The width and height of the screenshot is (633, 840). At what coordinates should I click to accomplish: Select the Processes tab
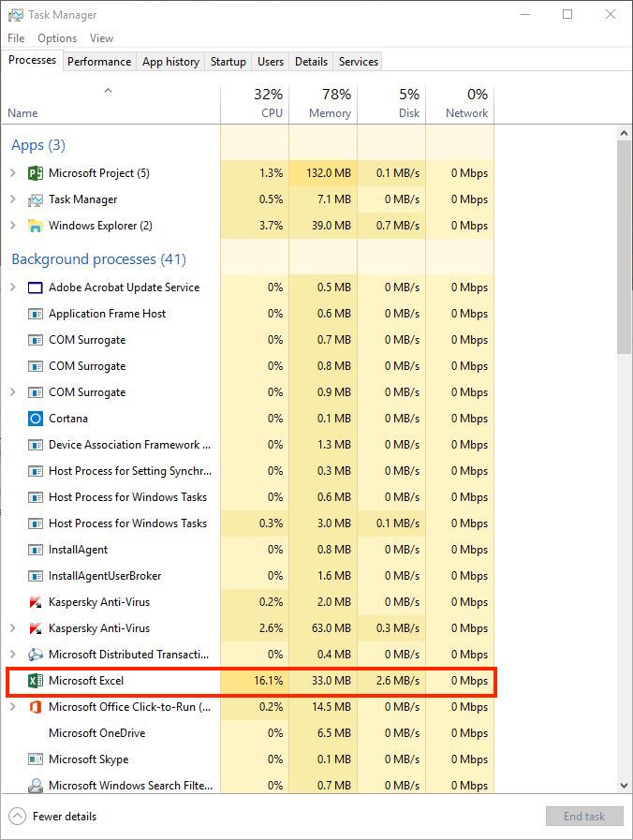click(32, 60)
